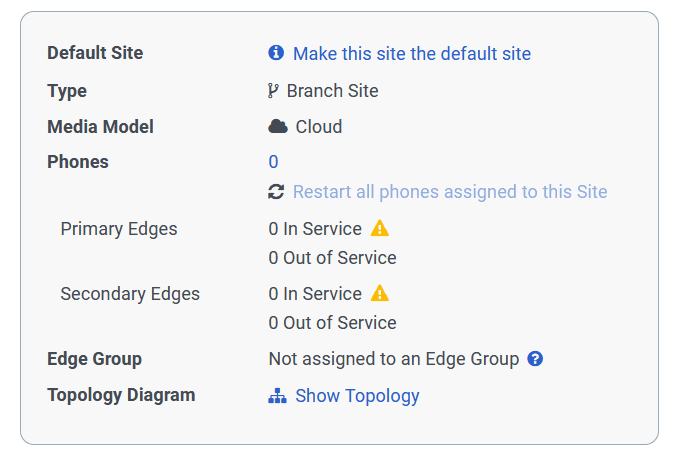Click Not assigned to an Edge Group text
This screenshot has height=458, width=683.
point(393,359)
